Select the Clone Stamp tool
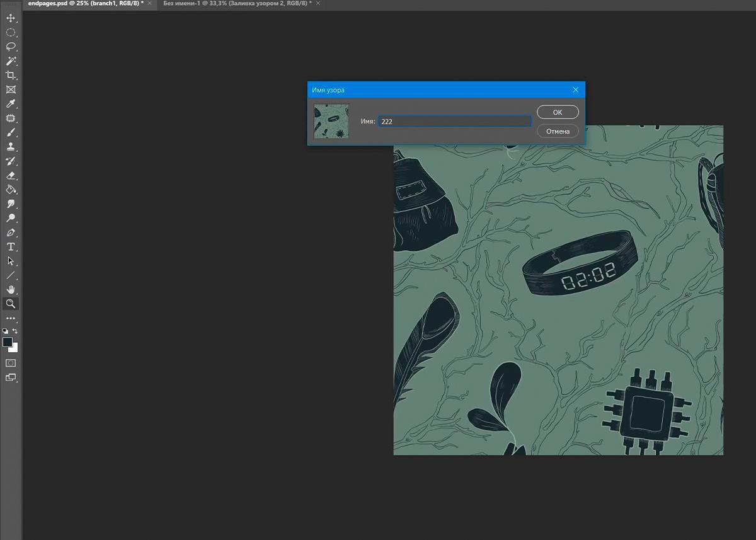Screen dimensions: 756x540 [x=11, y=147]
